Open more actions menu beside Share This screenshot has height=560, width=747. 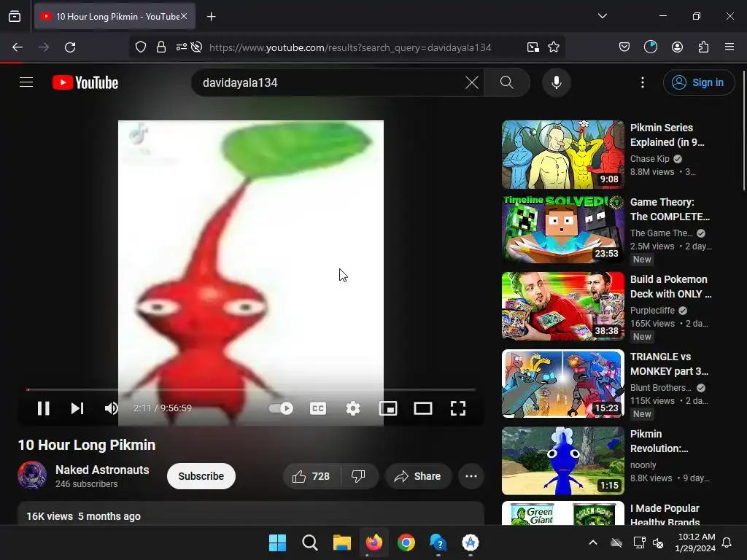[471, 476]
